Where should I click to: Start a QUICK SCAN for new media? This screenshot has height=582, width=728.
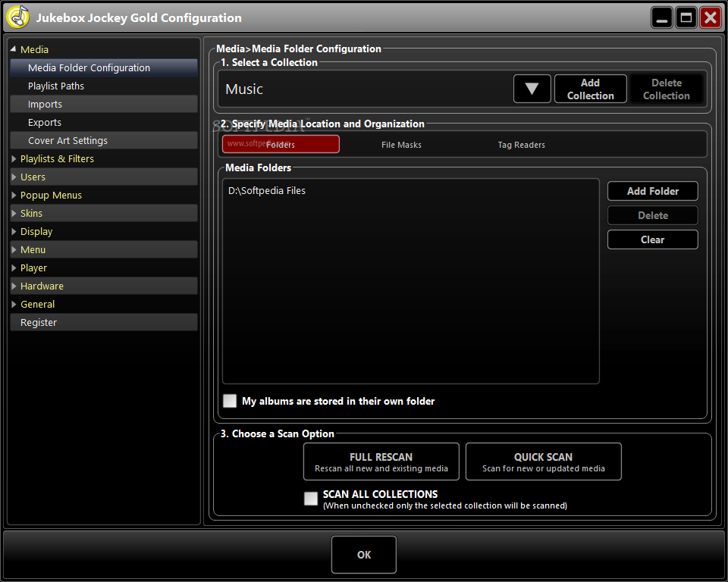click(x=543, y=462)
